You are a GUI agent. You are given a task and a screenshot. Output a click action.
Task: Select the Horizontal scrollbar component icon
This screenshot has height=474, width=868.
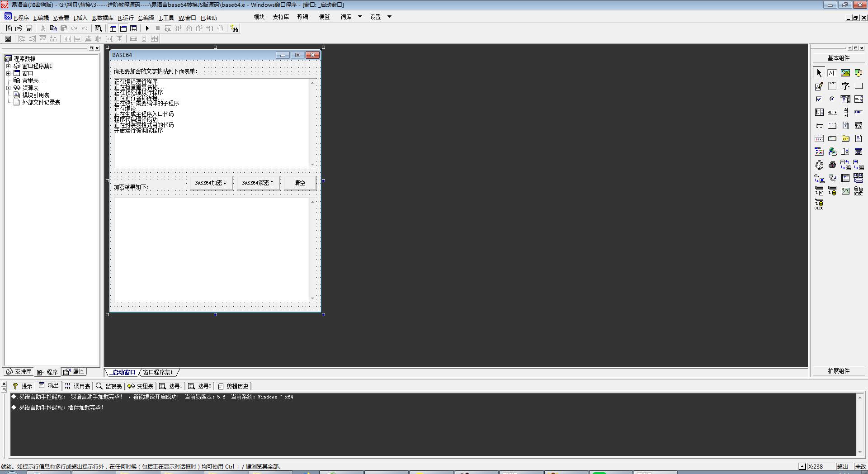click(832, 112)
